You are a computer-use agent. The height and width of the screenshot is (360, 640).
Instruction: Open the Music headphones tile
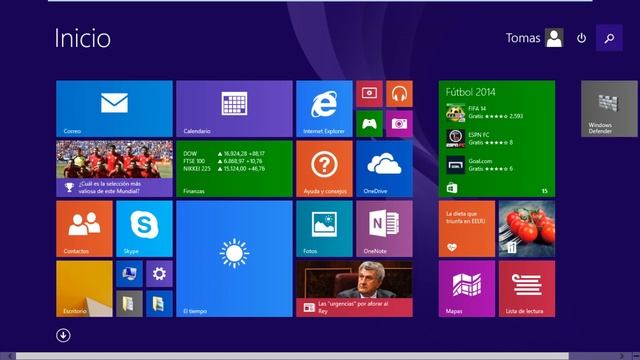click(x=399, y=93)
